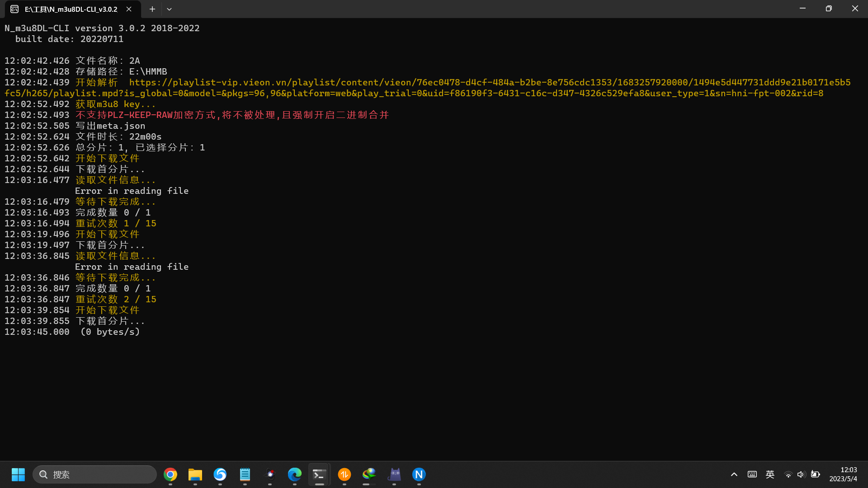Launch Google Chrome from taskbar
The width and height of the screenshot is (868, 488).
pyautogui.click(x=170, y=474)
